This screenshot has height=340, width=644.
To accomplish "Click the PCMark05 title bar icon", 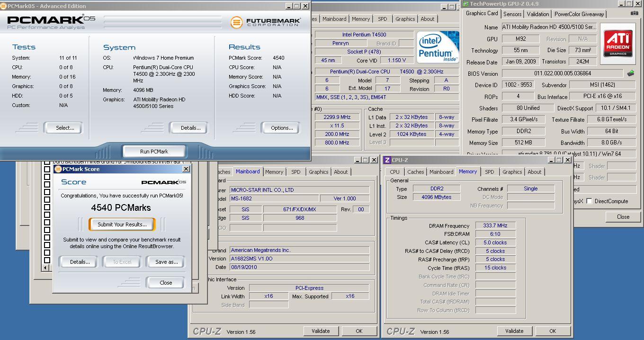I will (4, 6).
